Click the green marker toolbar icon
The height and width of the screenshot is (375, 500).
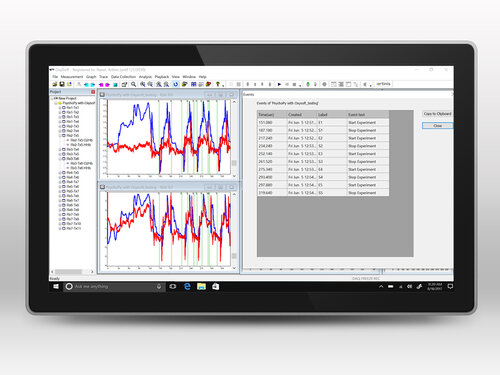pyautogui.click(x=308, y=84)
